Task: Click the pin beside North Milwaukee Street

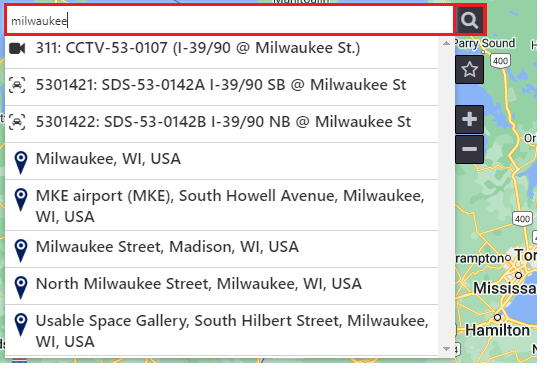Action: coord(21,287)
